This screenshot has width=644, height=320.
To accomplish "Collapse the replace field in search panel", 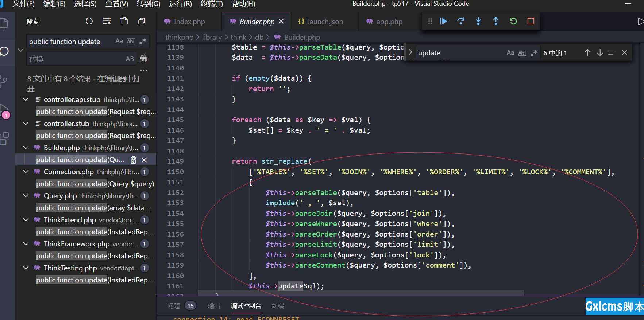I will (21, 50).
